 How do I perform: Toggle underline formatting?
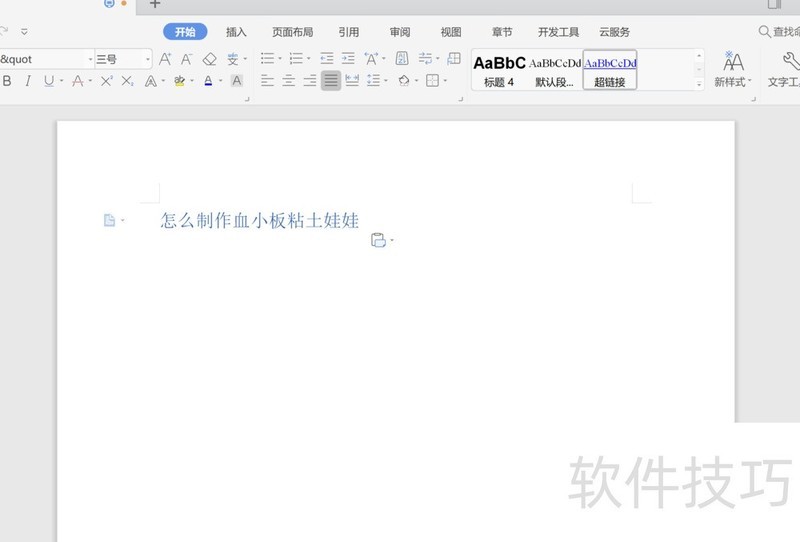[49, 81]
